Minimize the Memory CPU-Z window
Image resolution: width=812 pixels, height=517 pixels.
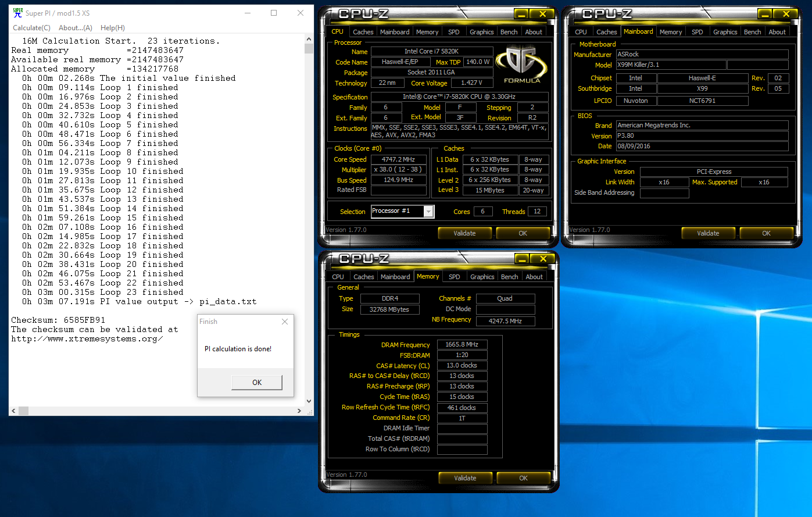click(x=523, y=259)
